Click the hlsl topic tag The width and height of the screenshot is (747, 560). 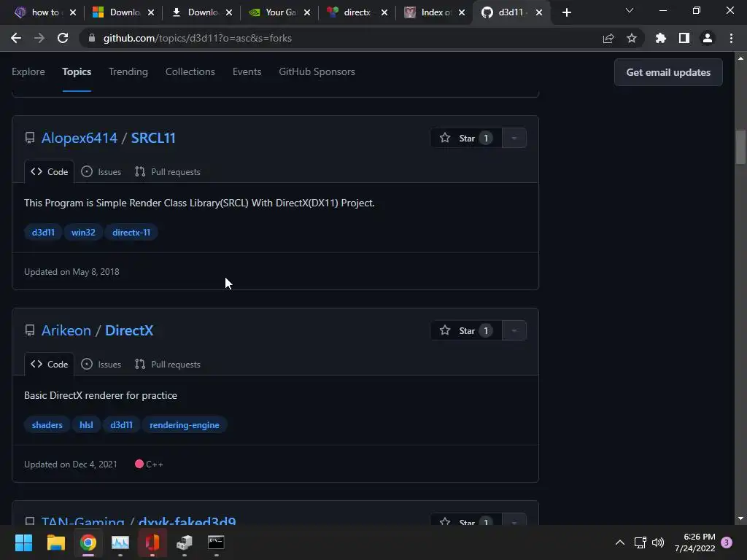86,425
